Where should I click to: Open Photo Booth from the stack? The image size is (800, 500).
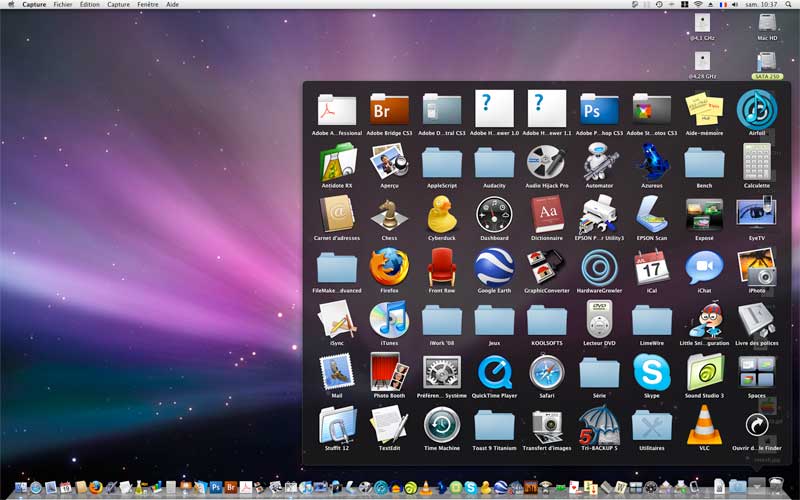click(x=389, y=372)
